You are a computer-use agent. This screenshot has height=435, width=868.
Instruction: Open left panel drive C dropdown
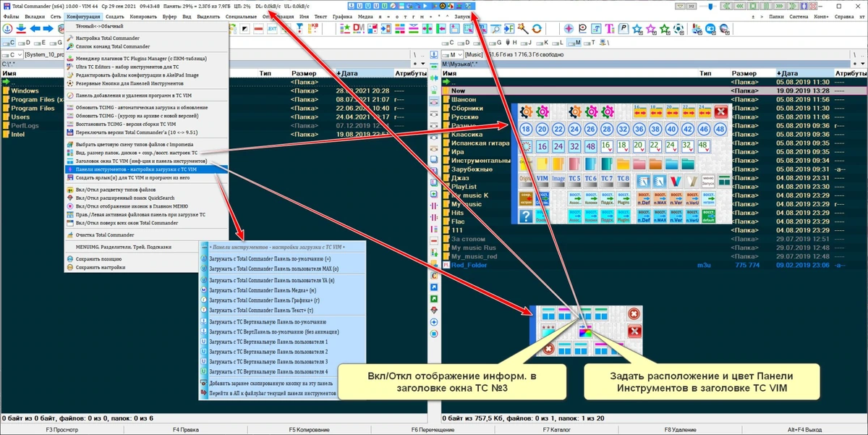12,54
